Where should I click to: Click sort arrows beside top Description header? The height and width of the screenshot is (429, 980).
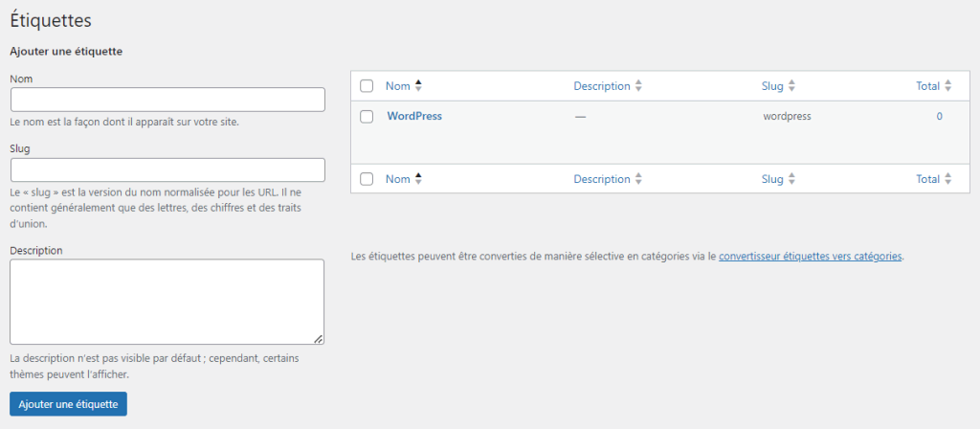click(638, 86)
